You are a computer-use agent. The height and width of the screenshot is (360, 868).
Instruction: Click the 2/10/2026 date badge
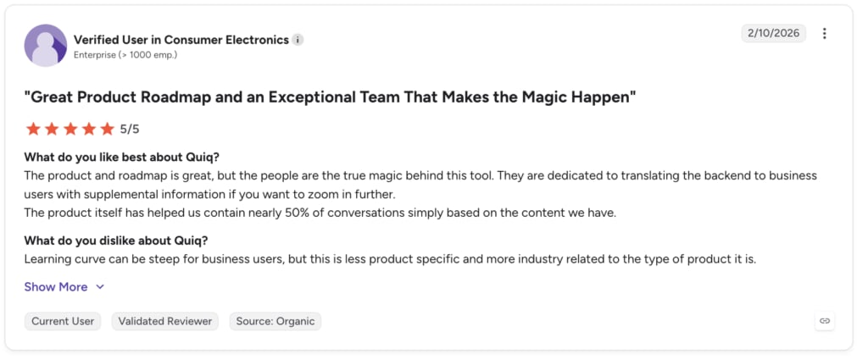[x=773, y=33]
